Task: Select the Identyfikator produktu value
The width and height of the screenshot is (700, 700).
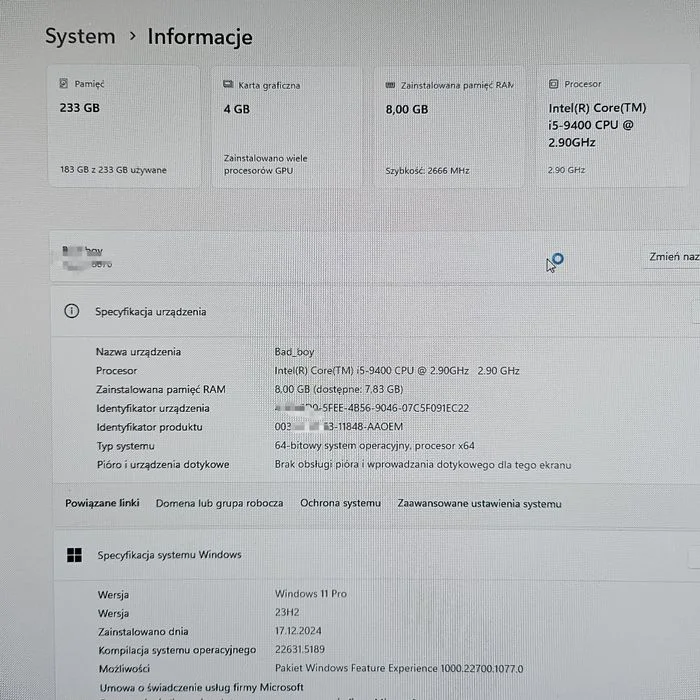Action: pyautogui.click(x=339, y=427)
